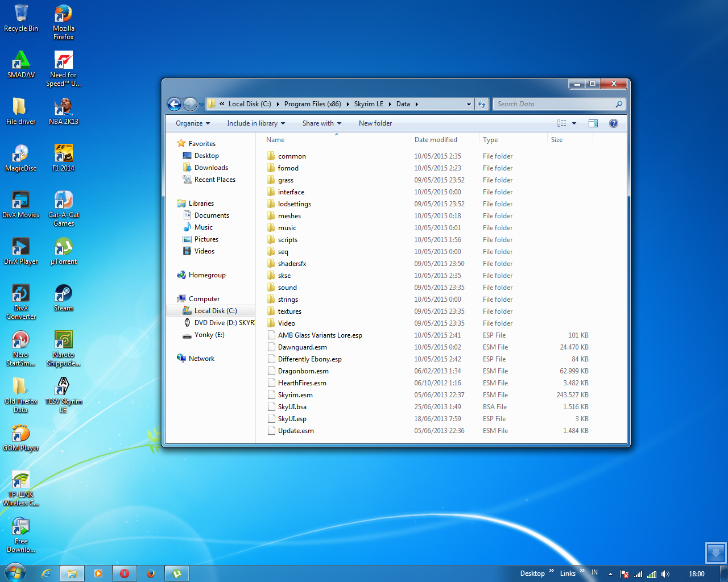
Task: Open Explorer help question mark icon
Action: pos(614,123)
